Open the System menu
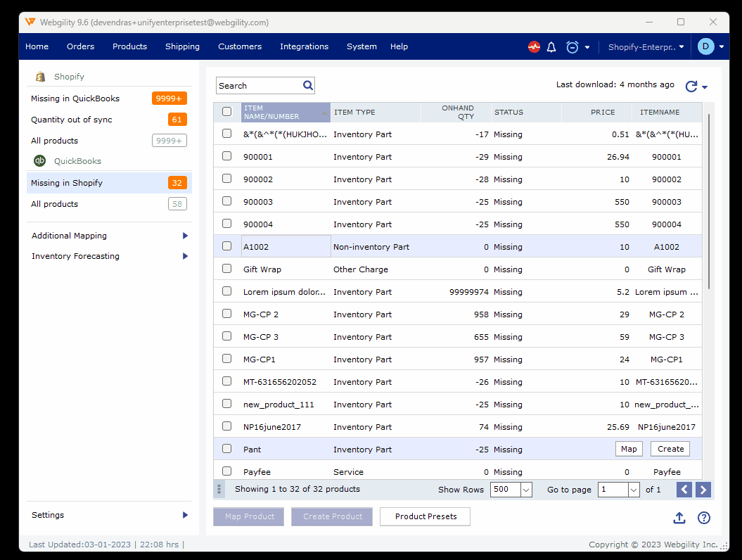Viewport: 742px width, 560px height. [362, 46]
